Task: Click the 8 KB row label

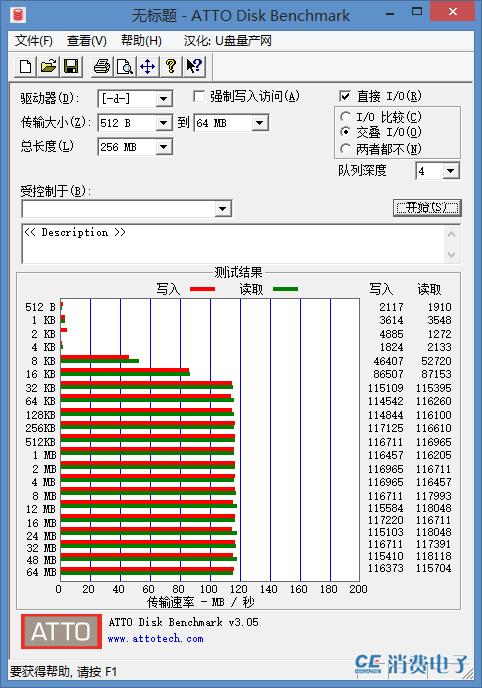Action: (43, 361)
